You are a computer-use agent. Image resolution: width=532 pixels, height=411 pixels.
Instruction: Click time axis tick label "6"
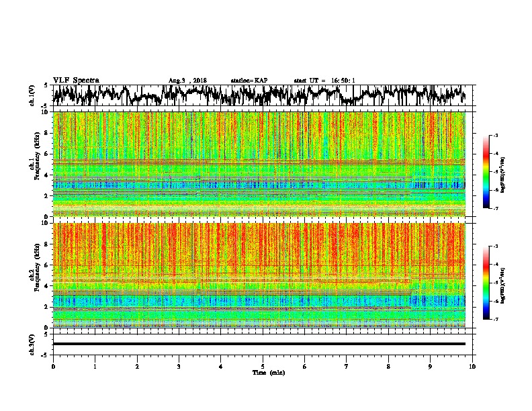(x=305, y=367)
